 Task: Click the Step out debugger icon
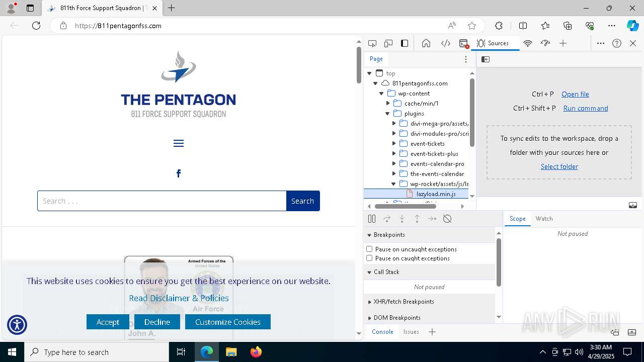tap(417, 219)
